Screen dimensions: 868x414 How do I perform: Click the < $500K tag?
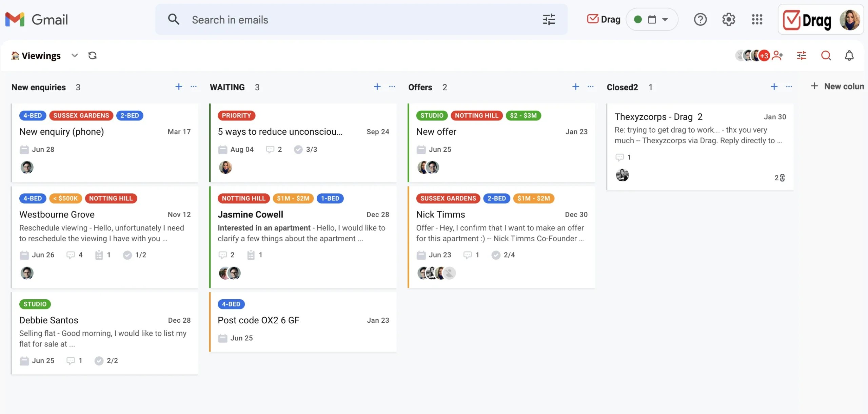tap(66, 198)
